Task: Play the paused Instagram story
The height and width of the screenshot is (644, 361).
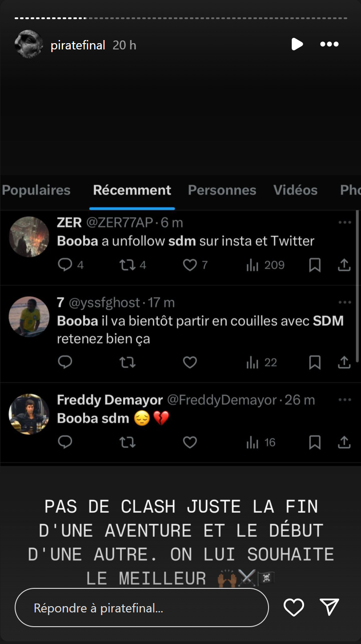Action: tap(297, 45)
